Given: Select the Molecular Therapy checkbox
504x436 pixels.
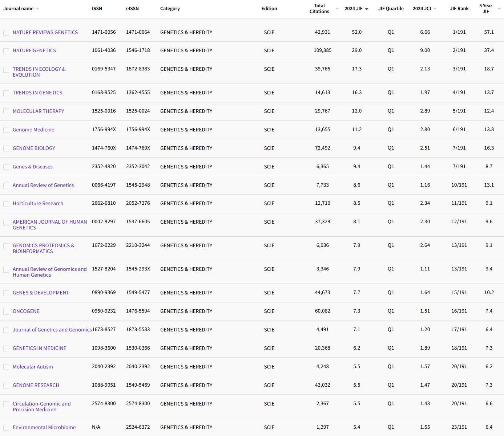Looking at the screenshot, I should pos(6,111).
